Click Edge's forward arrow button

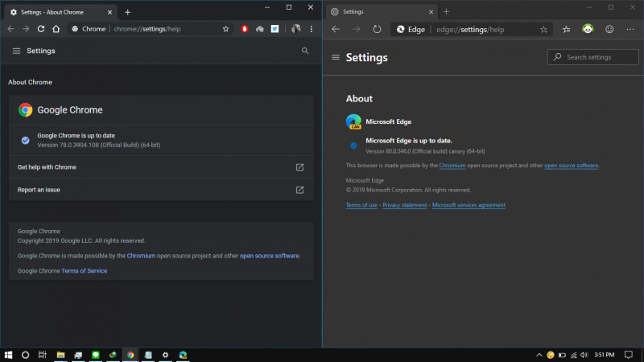pos(356,29)
